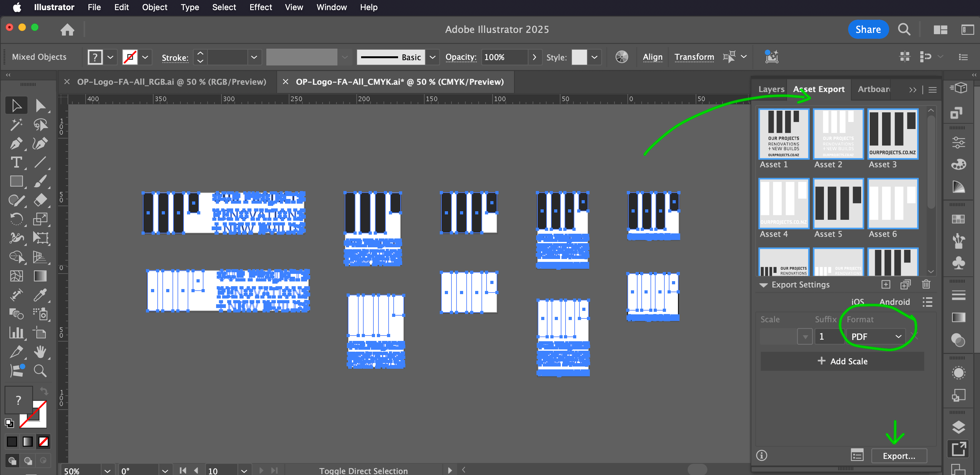Viewport: 980px width, 475px height.
Task: Open the Window menu
Action: [x=332, y=7]
